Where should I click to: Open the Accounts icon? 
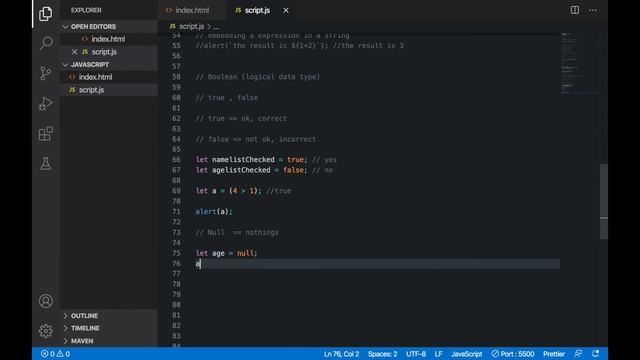click(x=46, y=301)
